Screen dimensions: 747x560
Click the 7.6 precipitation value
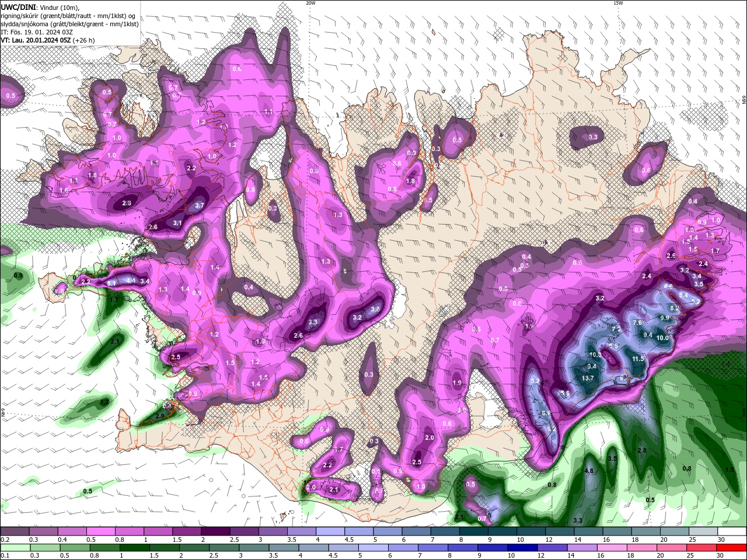tap(637, 323)
